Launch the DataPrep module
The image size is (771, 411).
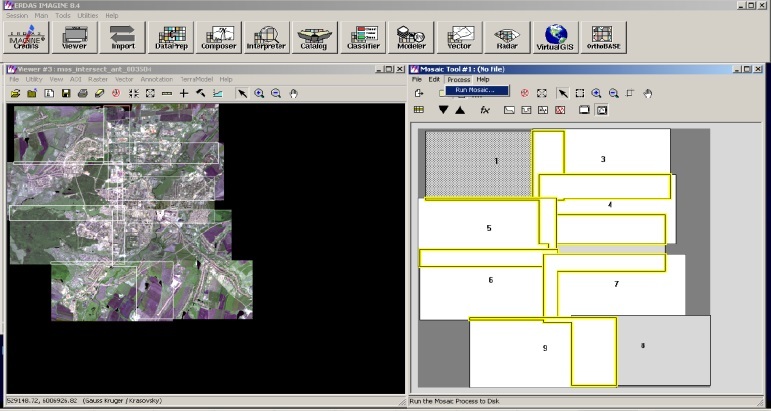(171, 38)
